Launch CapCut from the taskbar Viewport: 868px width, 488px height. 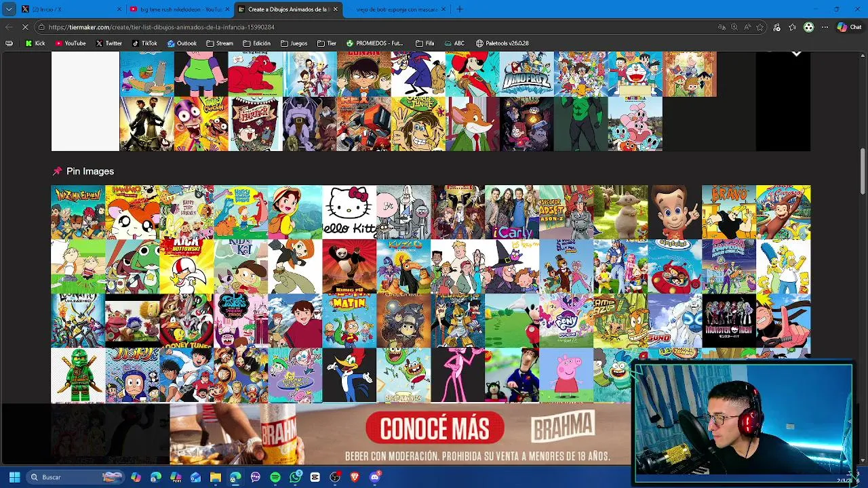[315, 477]
